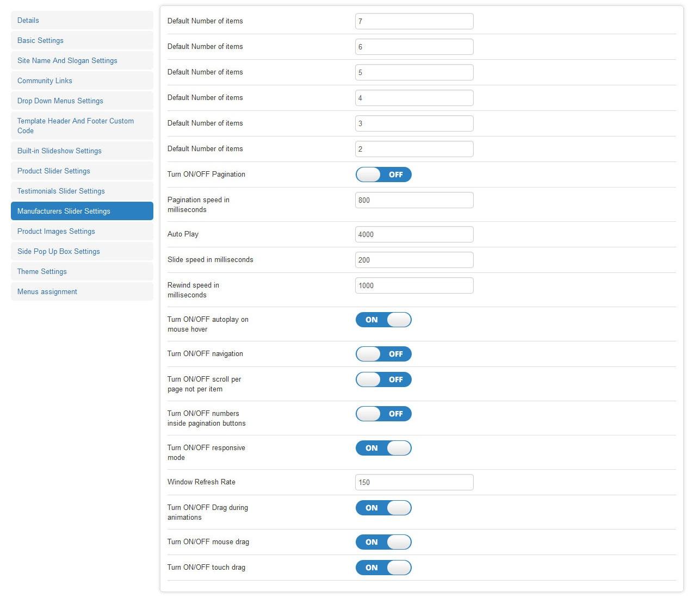Toggle the Pagination ON/OFF switch

(383, 175)
